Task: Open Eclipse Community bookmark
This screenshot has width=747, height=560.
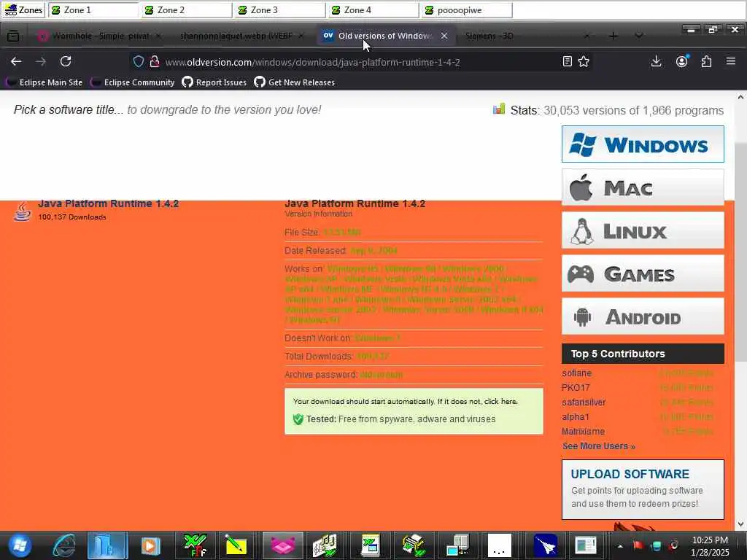Action: [133, 82]
